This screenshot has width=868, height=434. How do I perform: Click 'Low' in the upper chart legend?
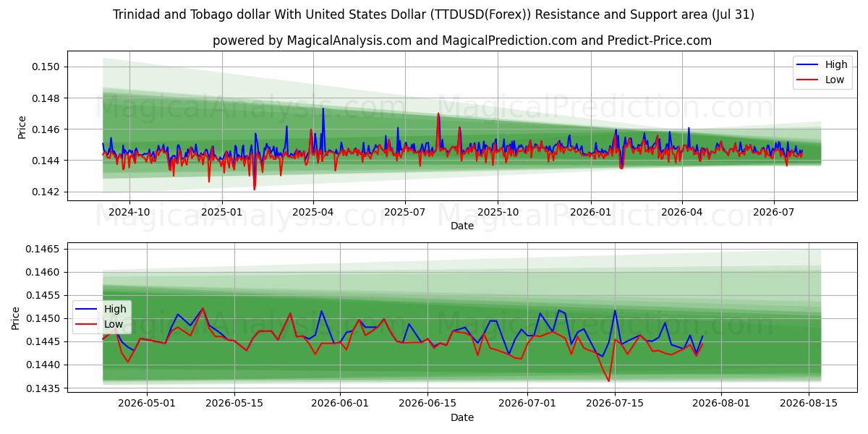[835, 80]
